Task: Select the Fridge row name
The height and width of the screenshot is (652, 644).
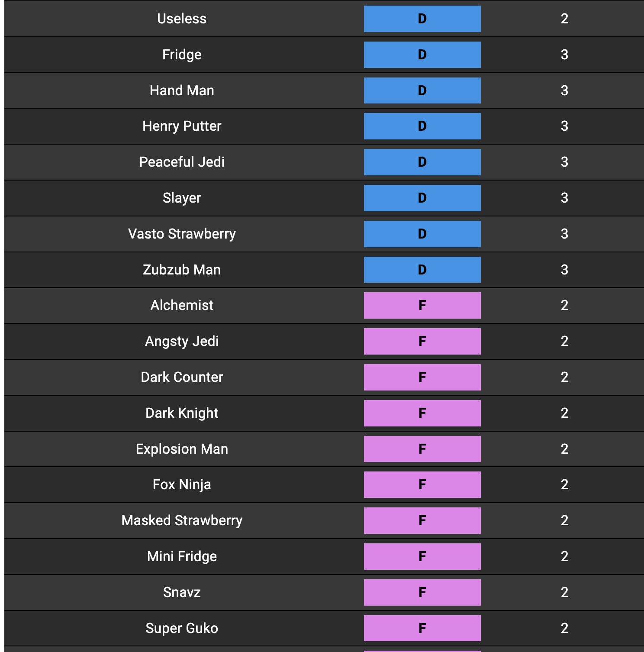Action: 182,55
